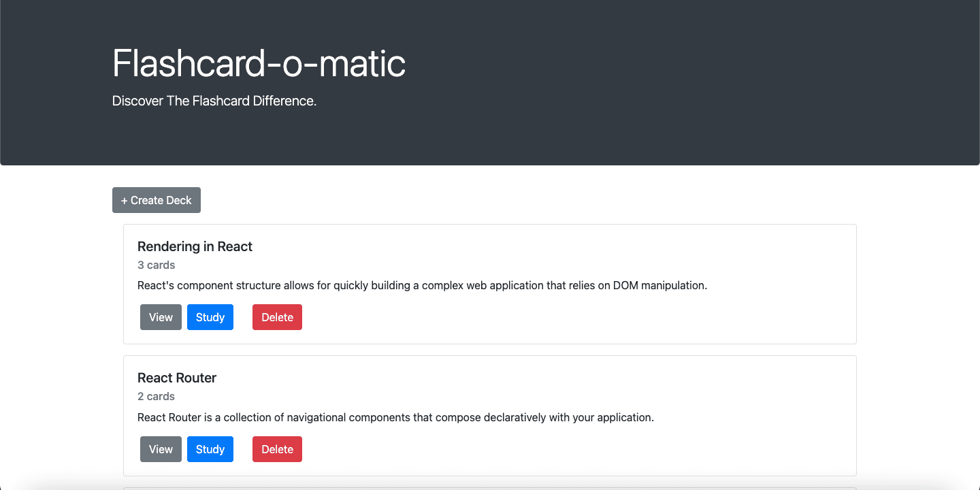Click the phrase compose declaratively in React Router description
The height and width of the screenshot is (490, 980).
[491, 417]
